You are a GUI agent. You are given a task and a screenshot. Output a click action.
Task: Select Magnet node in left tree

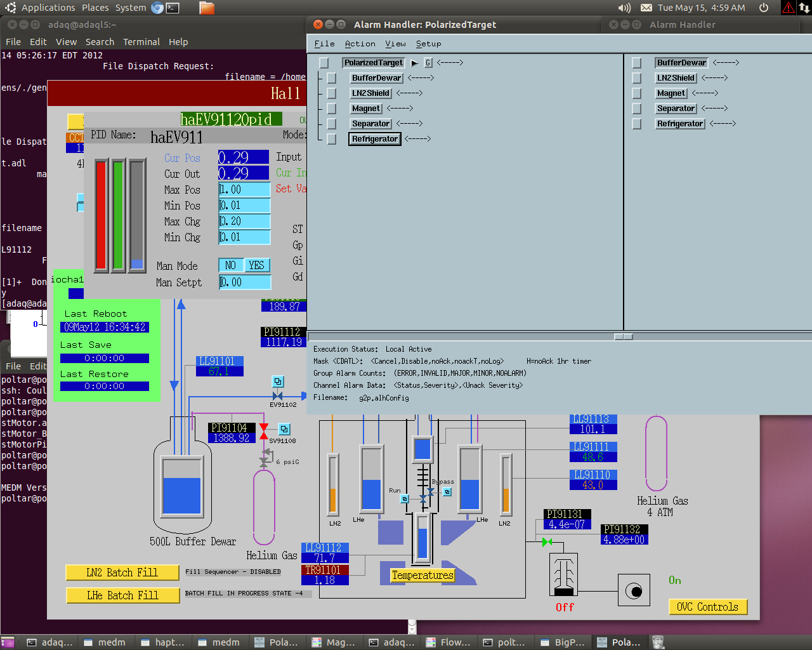click(366, 109)
